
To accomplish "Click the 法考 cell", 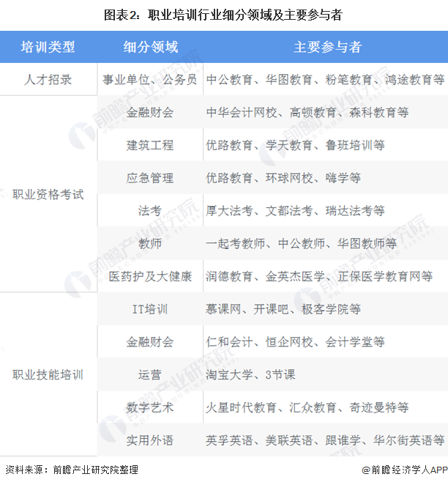I will tap(150, 211).
